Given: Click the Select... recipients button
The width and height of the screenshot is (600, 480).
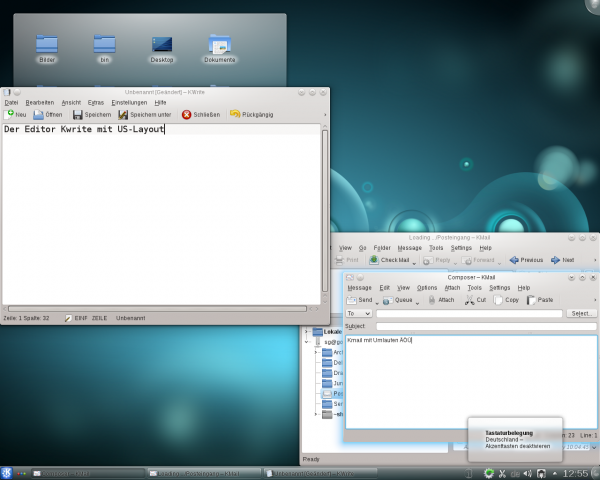Looking at the screenshot, I should (581, 314).
